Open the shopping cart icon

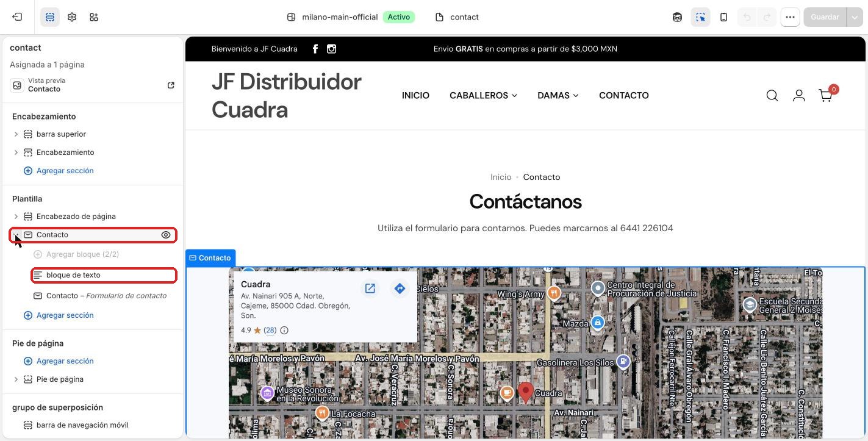(x=826, y=96)
